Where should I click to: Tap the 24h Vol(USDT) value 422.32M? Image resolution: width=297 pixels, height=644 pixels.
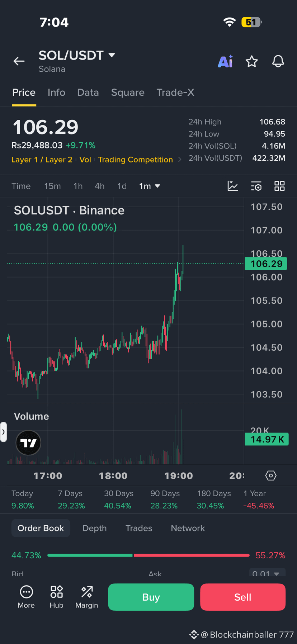269,158
